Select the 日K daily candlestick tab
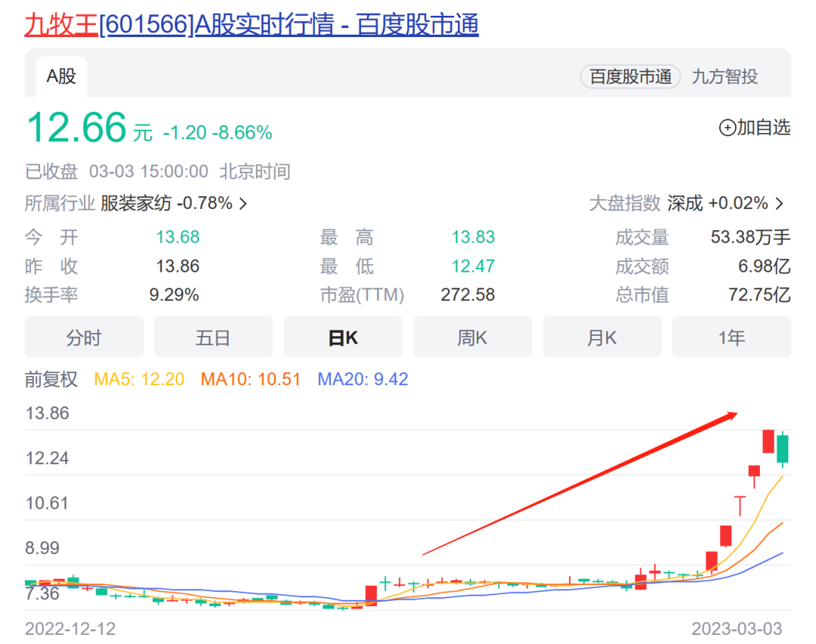816x644 pixels. pos(343,337)
